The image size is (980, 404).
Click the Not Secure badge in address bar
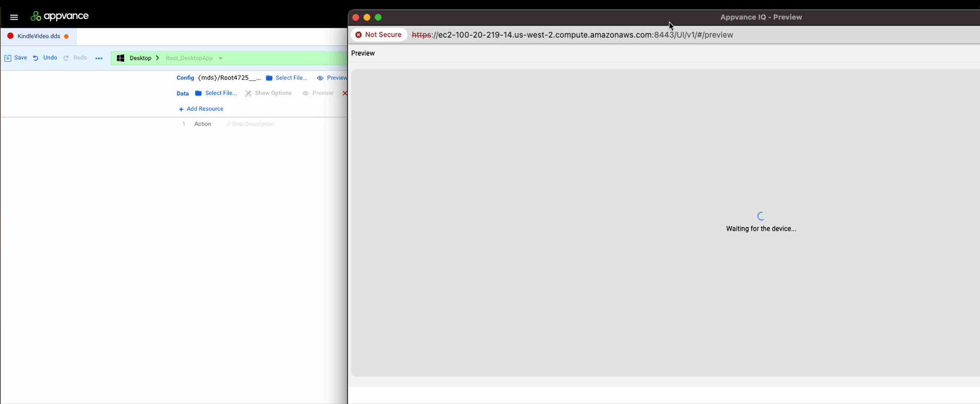(x=379, y=35)
